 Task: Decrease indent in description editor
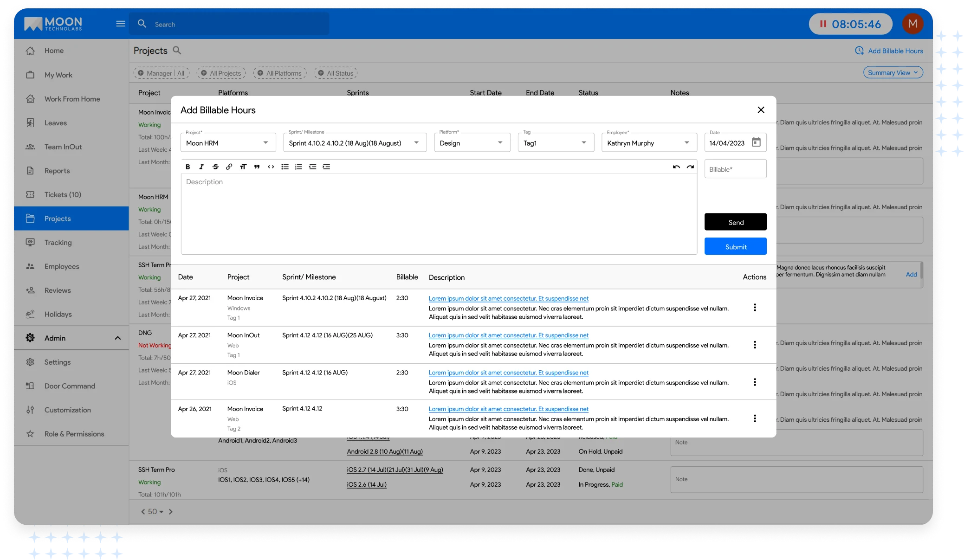coord(313,167)
